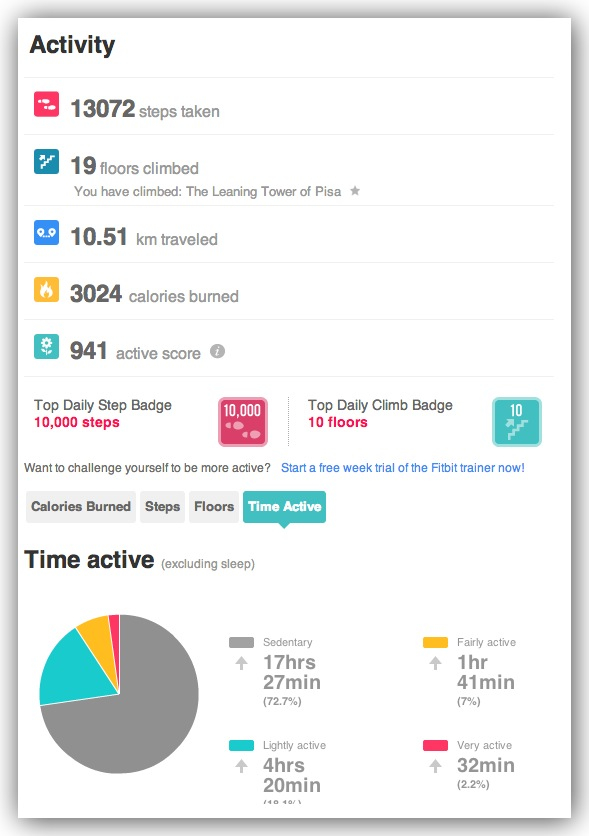Click the 10,000 steps badge
The width and height of the screenshot is (589, 836).
click(243, 422)
